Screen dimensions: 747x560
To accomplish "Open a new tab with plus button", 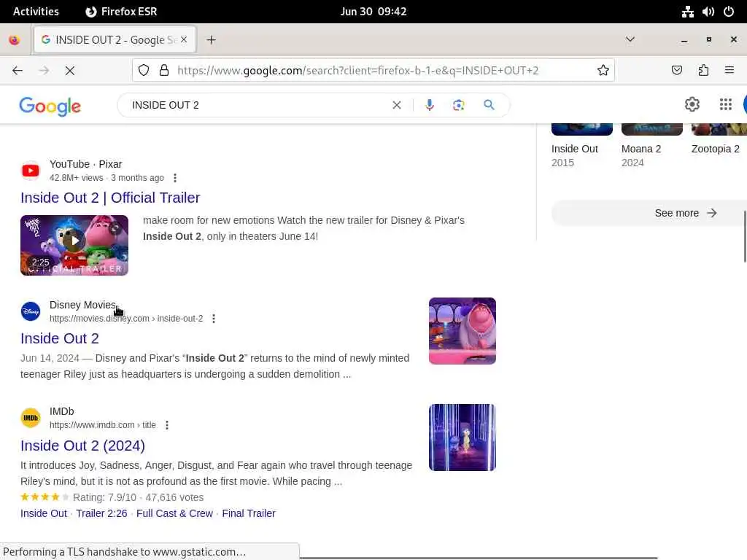I will pyautogui.click(x=211, y=40).
